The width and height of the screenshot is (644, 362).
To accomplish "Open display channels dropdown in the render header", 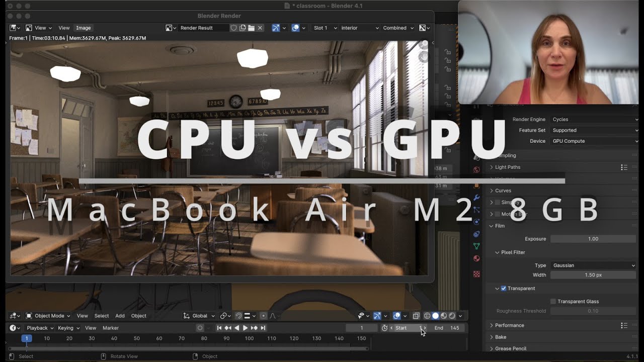I will point(425,28).
